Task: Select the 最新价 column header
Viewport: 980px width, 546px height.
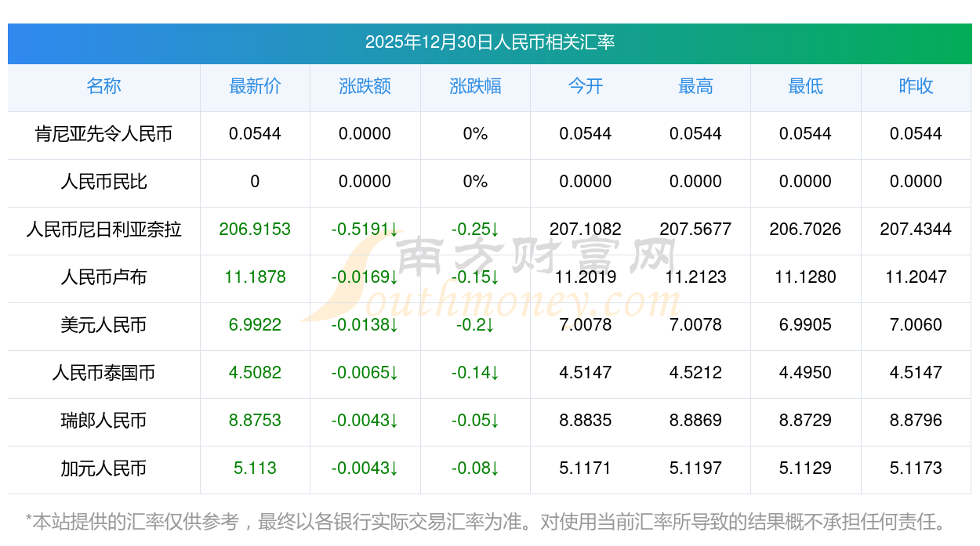Action: pos(255,86)
